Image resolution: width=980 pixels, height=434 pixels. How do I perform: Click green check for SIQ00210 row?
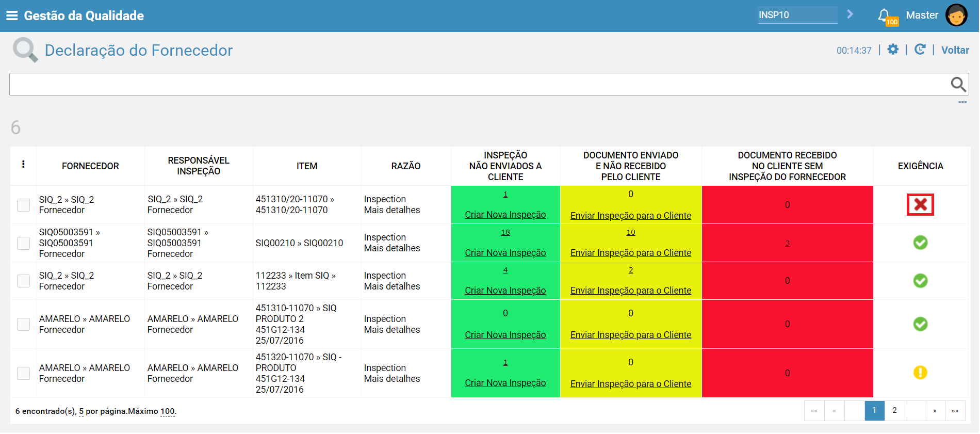coord(920,243)
